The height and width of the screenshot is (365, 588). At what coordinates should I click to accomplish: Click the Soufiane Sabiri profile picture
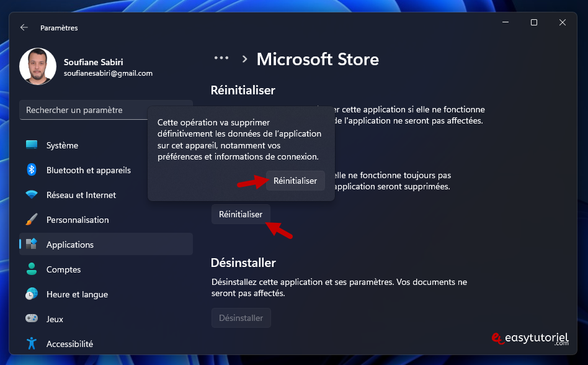[x=38, y=66]
